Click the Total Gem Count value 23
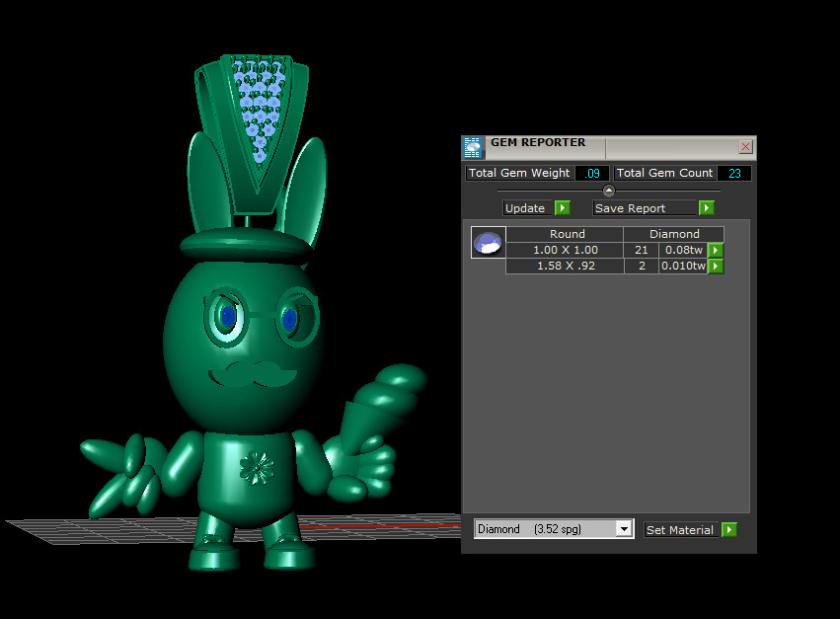The width and height of the screenshot is (840, 619). tap(734, 173)
